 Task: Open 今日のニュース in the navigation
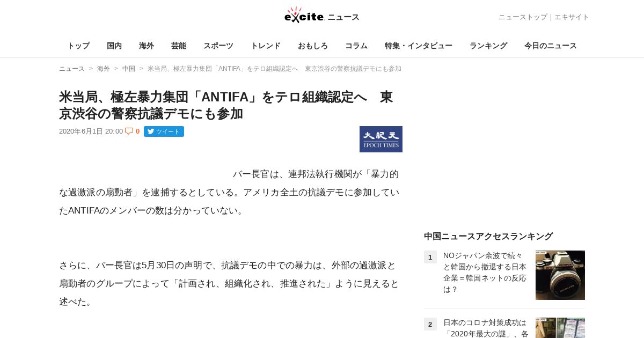551,46
